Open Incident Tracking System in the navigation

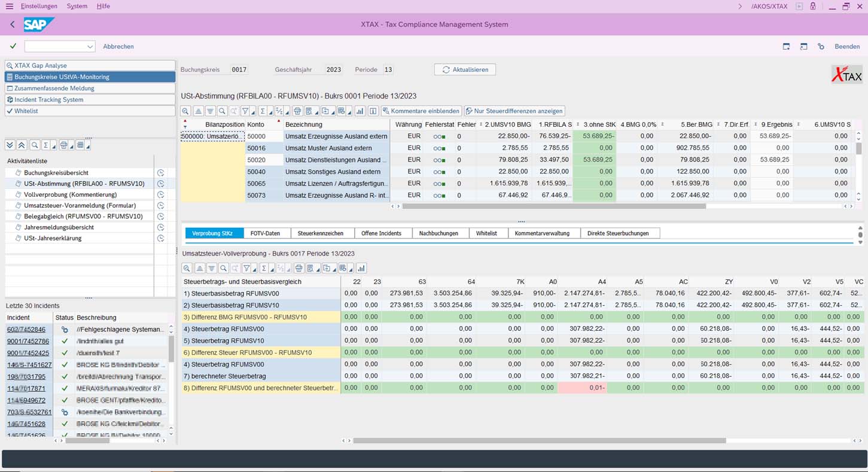[90, 100]
